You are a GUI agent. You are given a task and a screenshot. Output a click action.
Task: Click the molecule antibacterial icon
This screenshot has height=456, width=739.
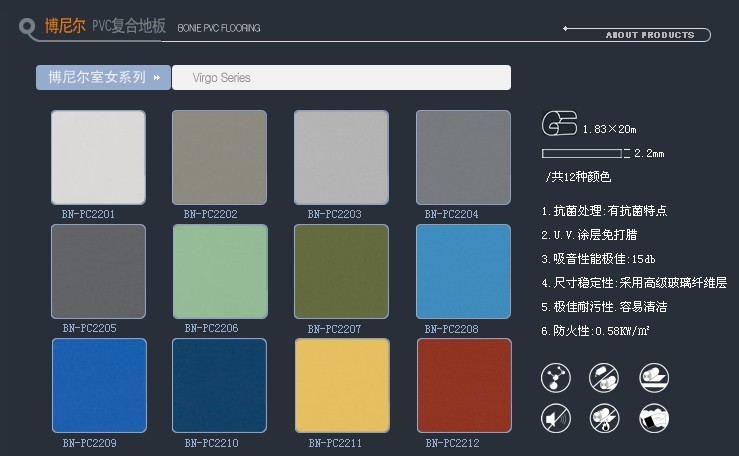pos(555,378)
